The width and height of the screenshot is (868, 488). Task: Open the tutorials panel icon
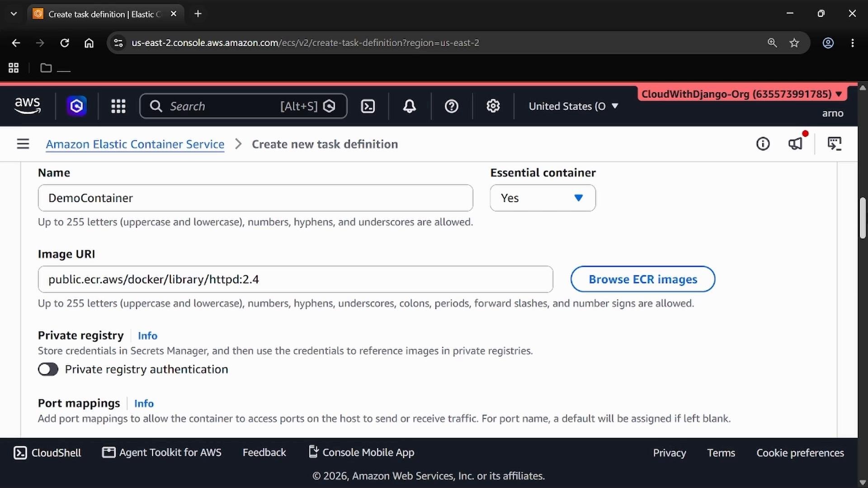[x=835, y=144]
